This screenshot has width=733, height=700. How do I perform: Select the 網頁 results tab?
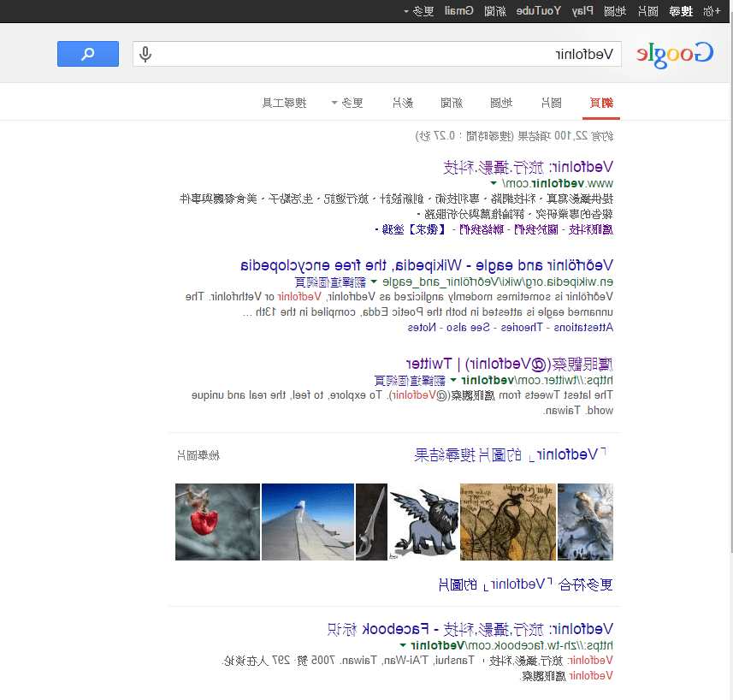[x=601, y=103]
